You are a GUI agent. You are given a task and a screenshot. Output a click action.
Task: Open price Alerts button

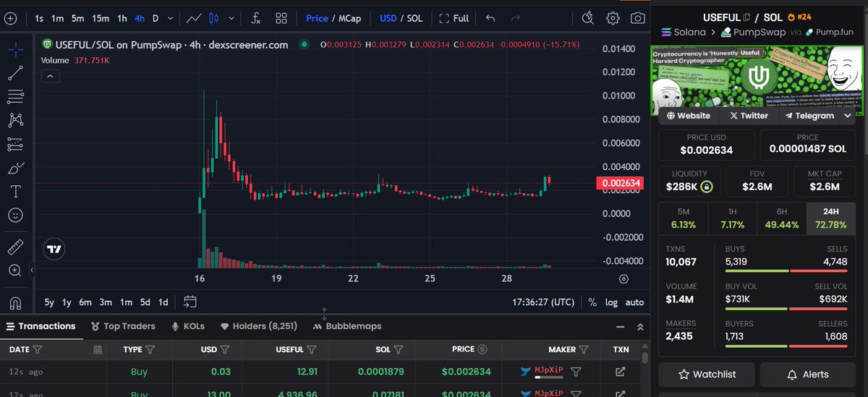pos(808,375)
